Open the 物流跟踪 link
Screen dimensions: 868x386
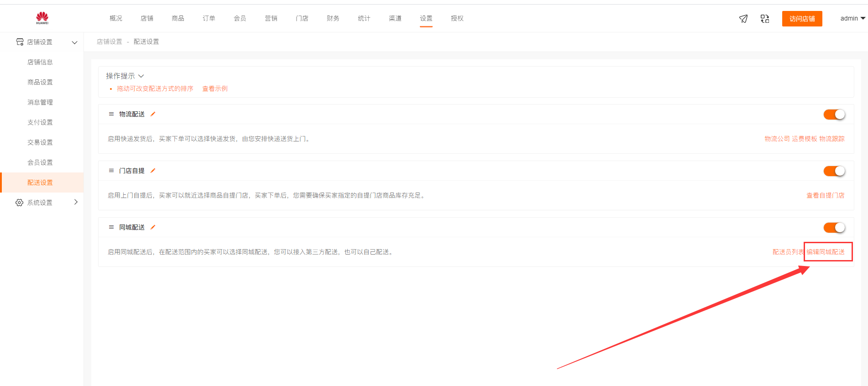832,139
